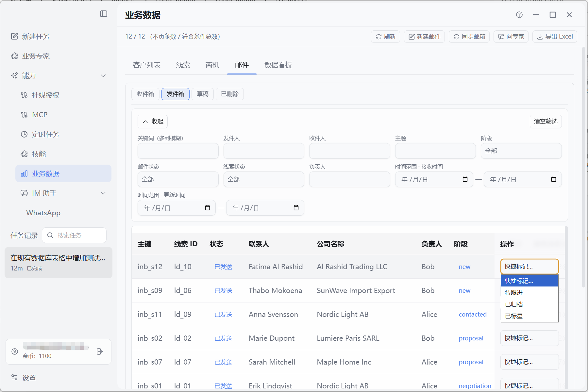Select the 发件箱 mailbox filter
588x392 pixels.
click(x=176, y=94)
